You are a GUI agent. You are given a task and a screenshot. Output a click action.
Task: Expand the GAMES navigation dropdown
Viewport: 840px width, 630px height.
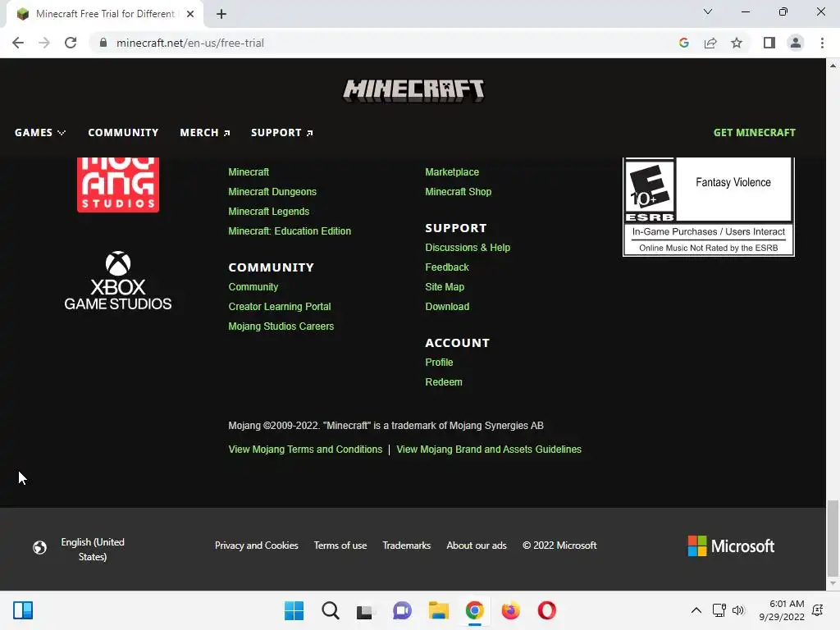click(x=40, y=132)
